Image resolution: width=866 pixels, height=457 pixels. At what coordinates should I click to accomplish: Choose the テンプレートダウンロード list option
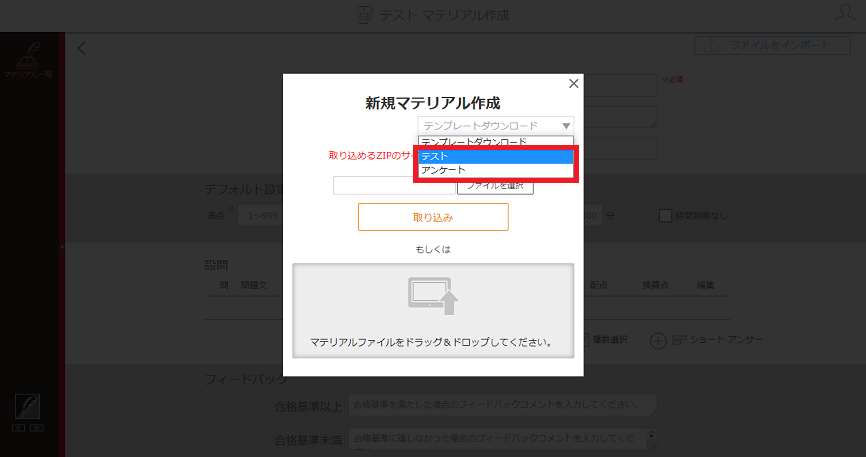495,142
